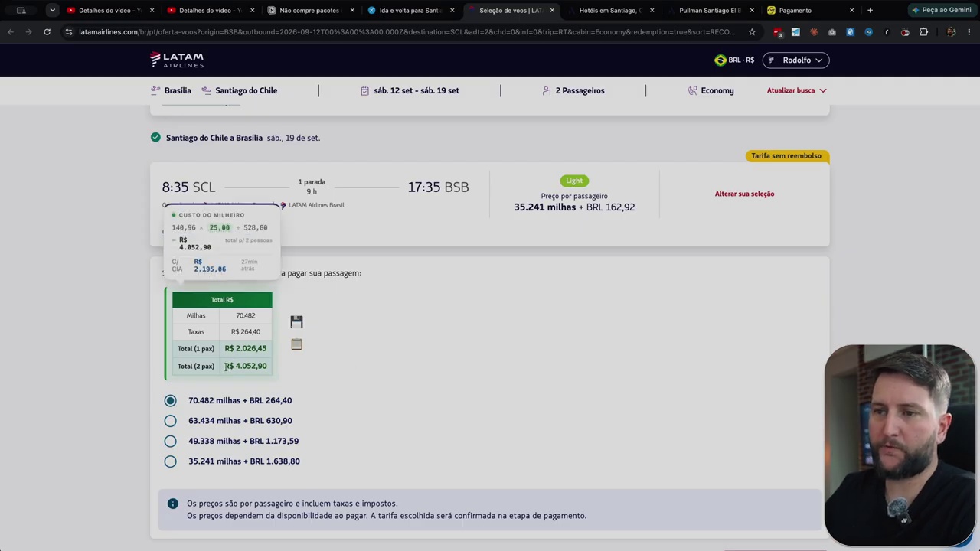
Task: Open the browser profile avatar
Action: 951,32
